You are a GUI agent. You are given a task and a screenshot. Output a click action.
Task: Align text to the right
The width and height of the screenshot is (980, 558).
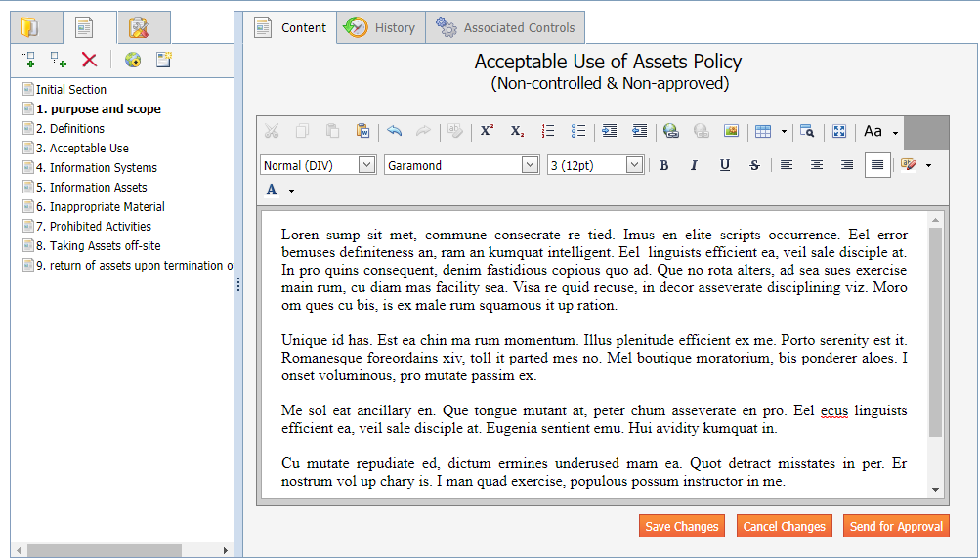[847, 165]
